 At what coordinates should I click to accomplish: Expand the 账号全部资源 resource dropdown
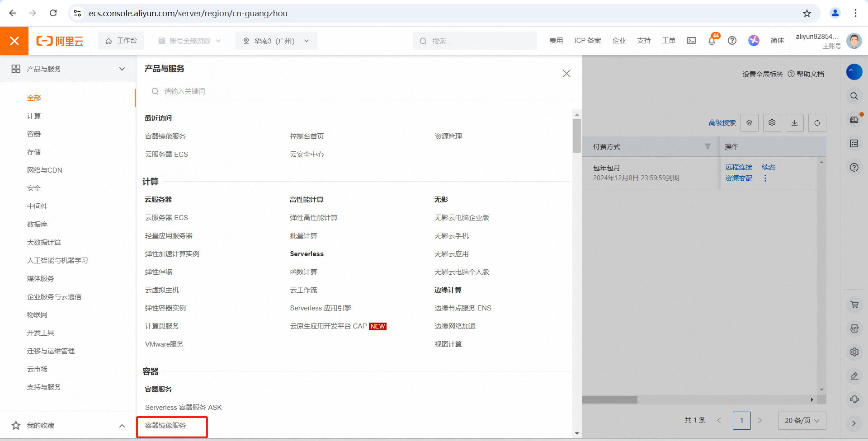[x=189, y=41]
